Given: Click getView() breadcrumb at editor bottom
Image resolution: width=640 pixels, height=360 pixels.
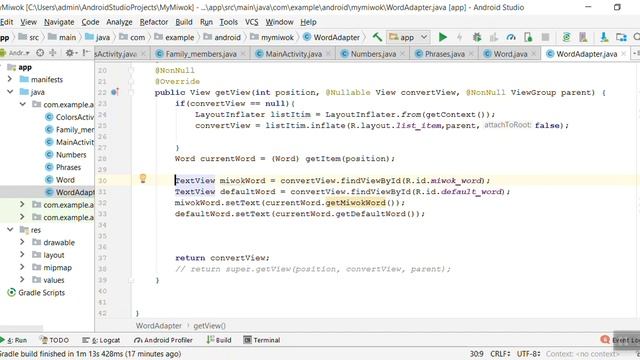Looking at the screenshot, I should 209,326.
